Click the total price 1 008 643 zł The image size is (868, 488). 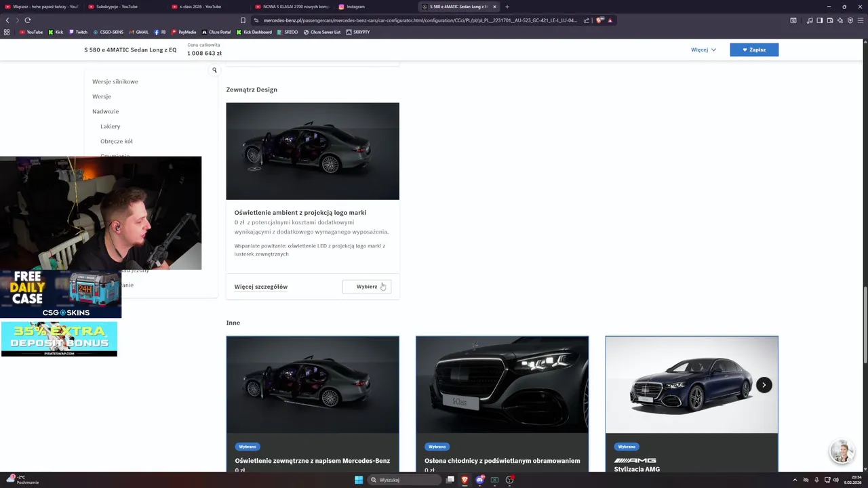[204, 53]
